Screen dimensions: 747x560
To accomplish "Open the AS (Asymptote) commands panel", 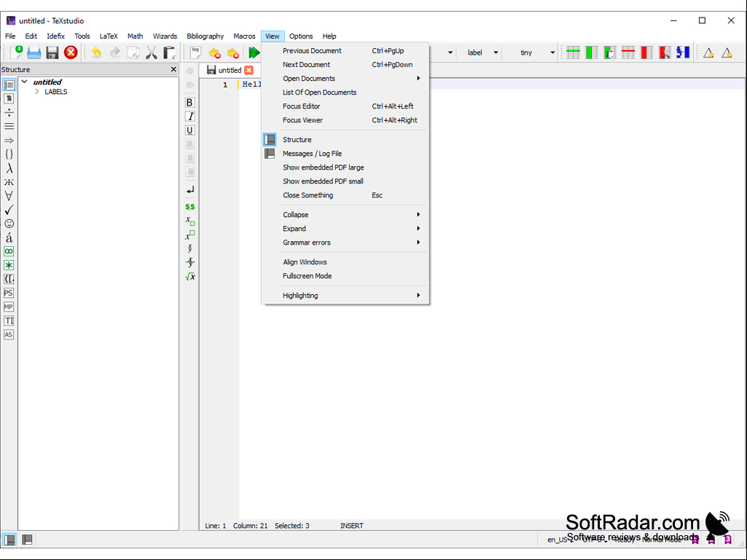I will 9,334.
